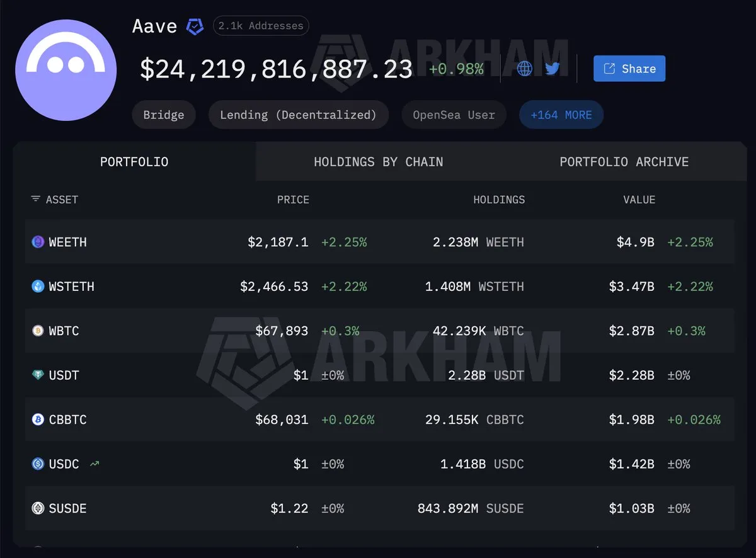Click the SUSDE token icon
Screen dimensions: 756x558
[38, 508]
